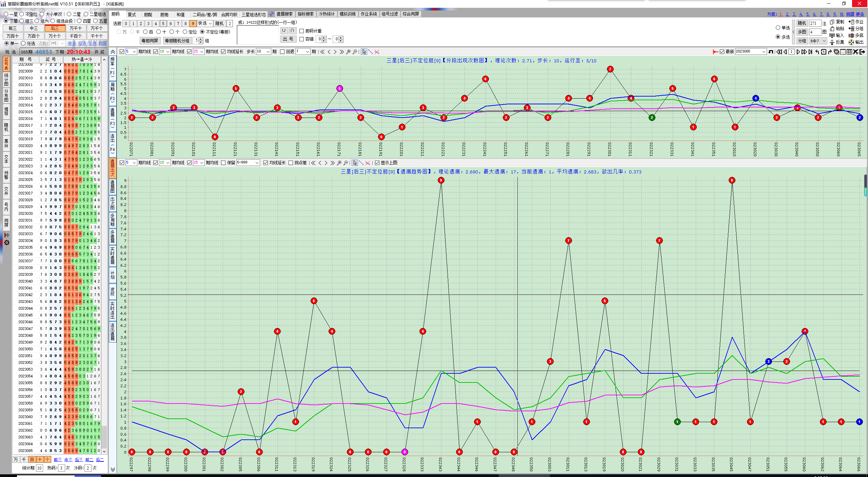This screenshot has width=868, height=477.
Task: Click the red delete-lines tool in upper toolbar
Action: [377, 51]
